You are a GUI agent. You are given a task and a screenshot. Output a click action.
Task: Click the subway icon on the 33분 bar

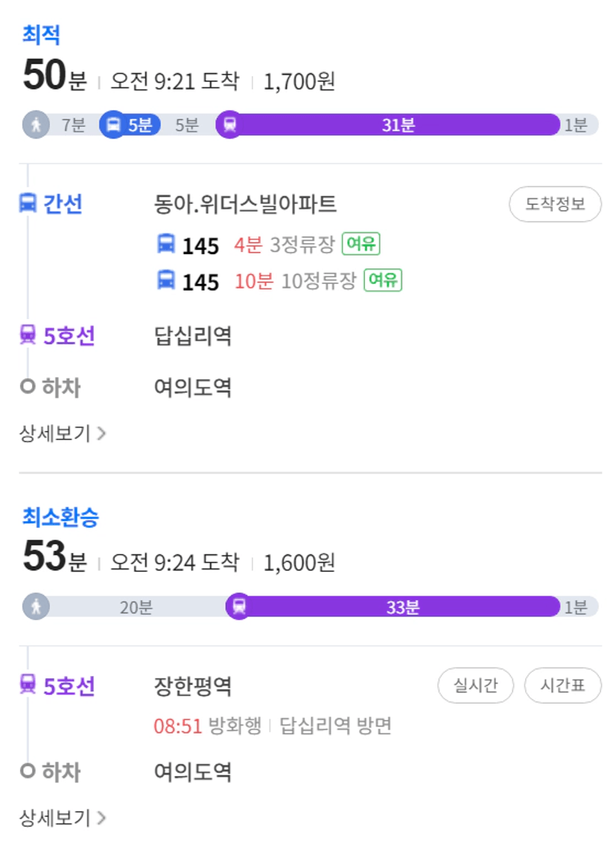point(239,607)
